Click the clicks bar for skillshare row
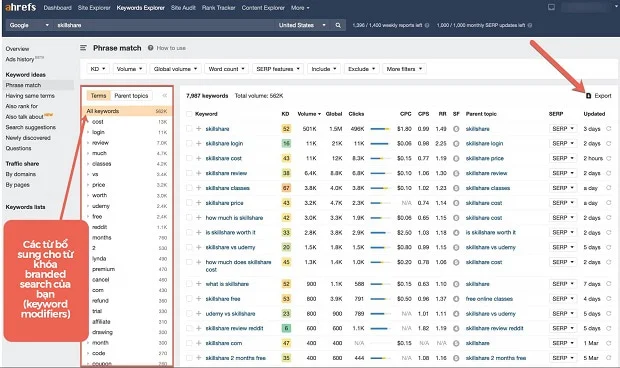Screen dimensions: 620x368 click(x=380, y=129)
